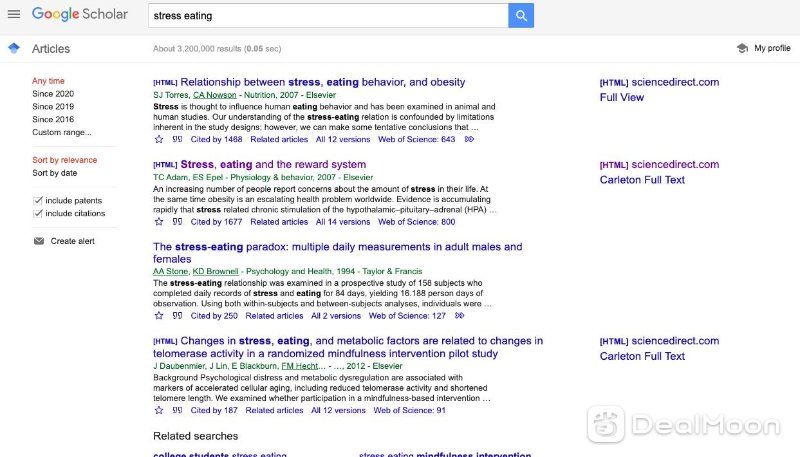Image resolution: width=800 pixels, height=457 pixels.
Task: Open author KD Brownell profile
Action: (215, 271)
